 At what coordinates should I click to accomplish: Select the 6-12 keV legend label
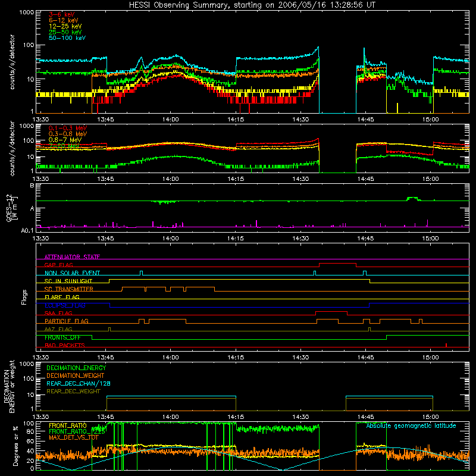[64, 20]
